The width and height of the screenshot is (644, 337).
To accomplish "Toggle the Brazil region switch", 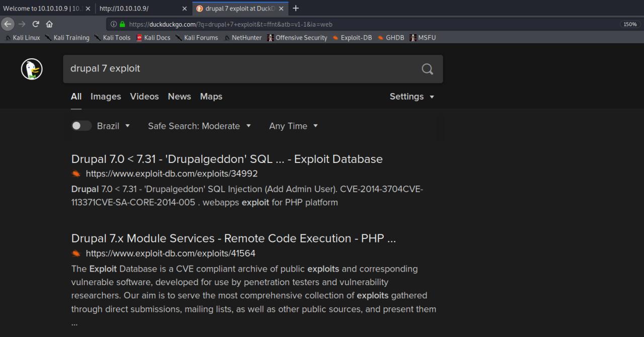I will coord(81,126).
